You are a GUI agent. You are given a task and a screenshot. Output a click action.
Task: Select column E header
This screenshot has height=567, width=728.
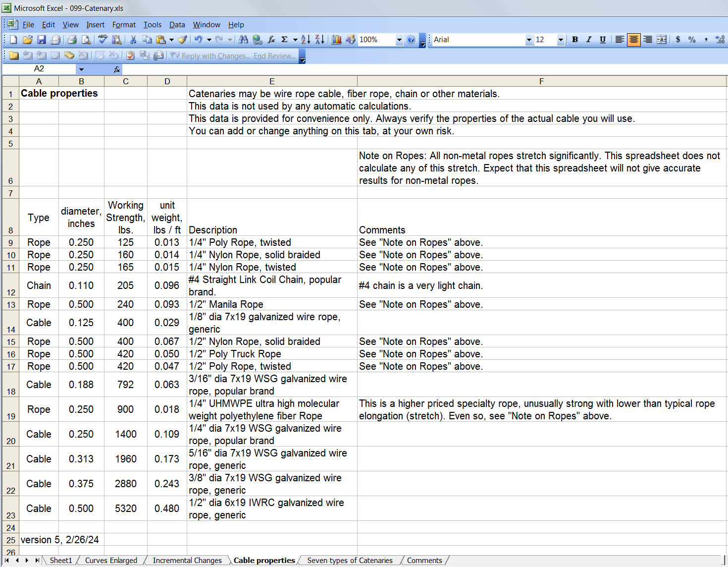pyautogui.click(x=272, y=81)
